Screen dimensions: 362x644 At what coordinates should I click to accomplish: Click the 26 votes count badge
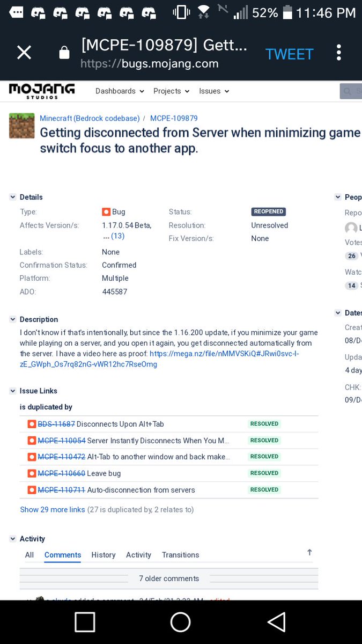352,256
